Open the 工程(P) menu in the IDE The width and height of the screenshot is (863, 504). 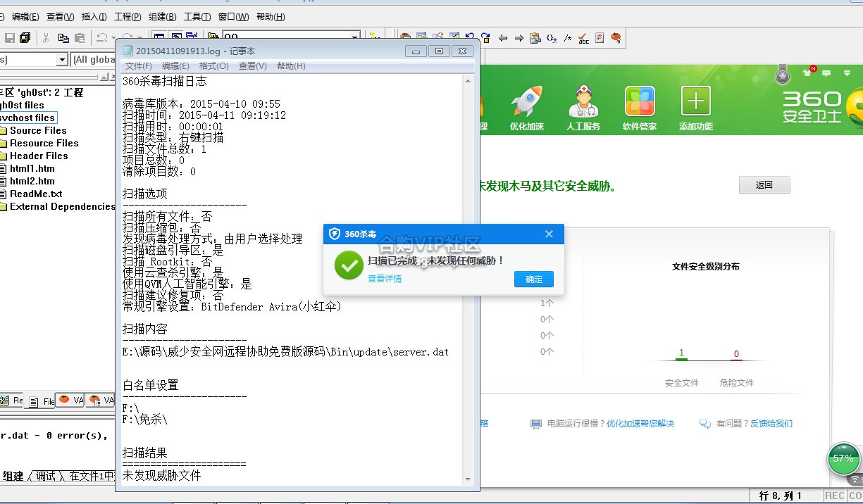128,17
